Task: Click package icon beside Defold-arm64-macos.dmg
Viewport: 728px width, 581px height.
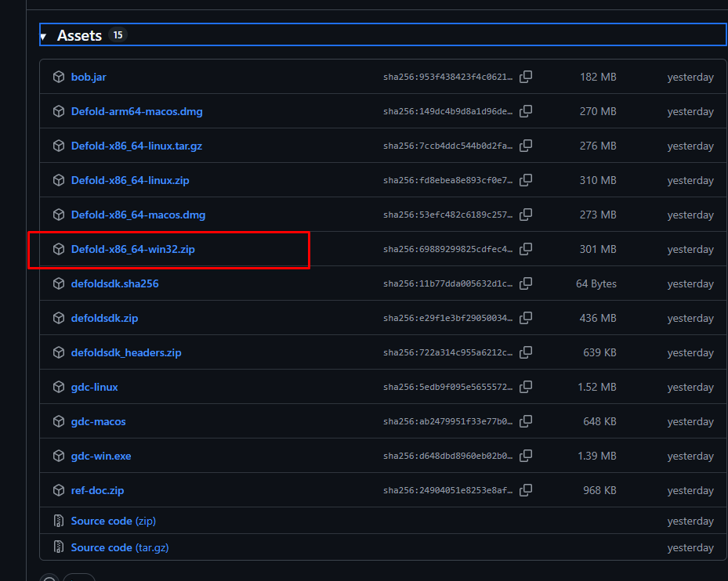Action: pyautogui.click(x=59, y=111)
